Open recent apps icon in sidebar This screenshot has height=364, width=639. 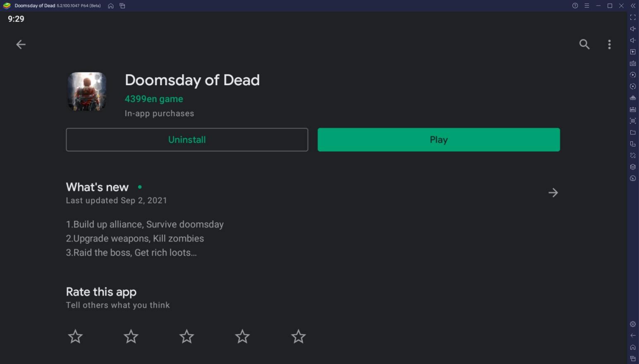click(633, 359)
